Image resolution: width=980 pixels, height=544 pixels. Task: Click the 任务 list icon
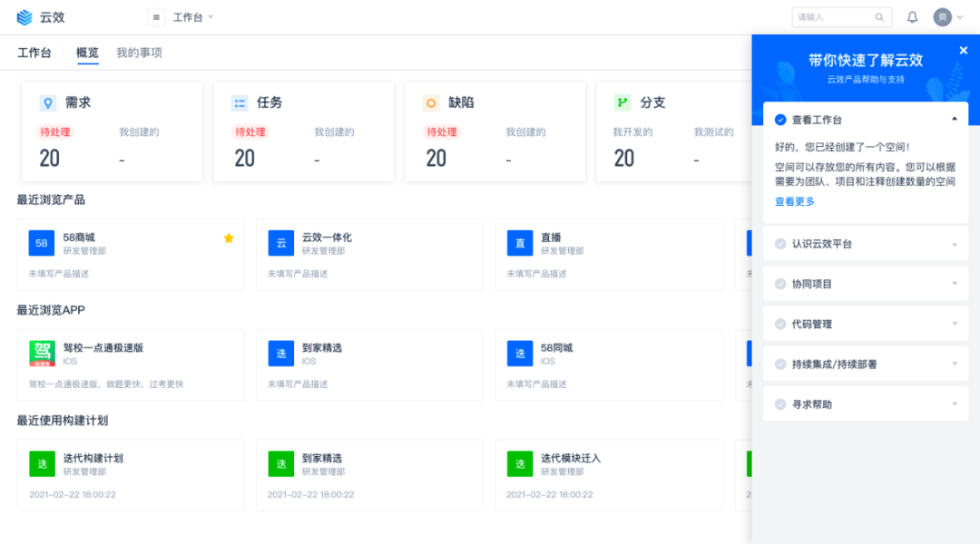(x=240, y=102)
